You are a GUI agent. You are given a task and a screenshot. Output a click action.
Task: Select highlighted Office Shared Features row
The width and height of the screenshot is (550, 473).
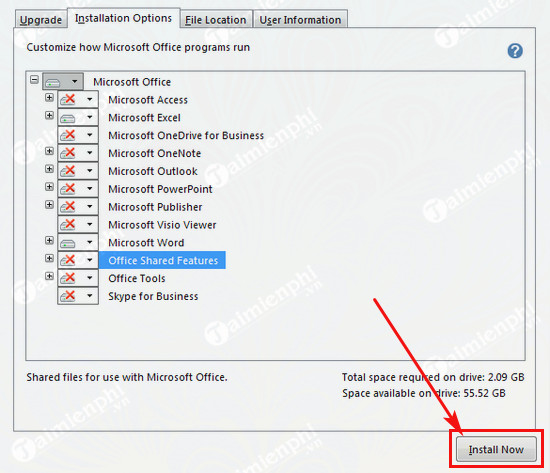coord(162,260)
